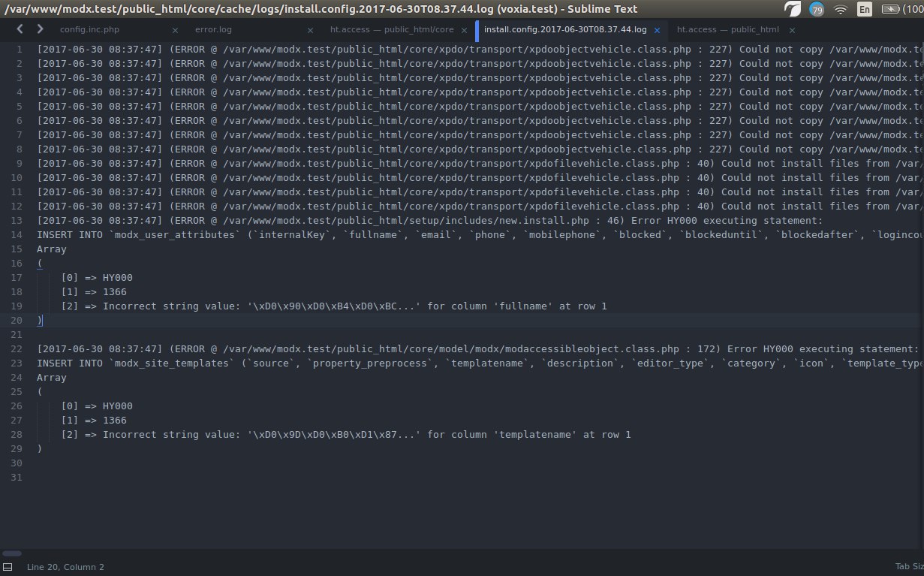Image resolution: width=924 pixels, height=576 pixels.
Task: Click `modx_site_templates` on line 23
Action: click(172, 363)
